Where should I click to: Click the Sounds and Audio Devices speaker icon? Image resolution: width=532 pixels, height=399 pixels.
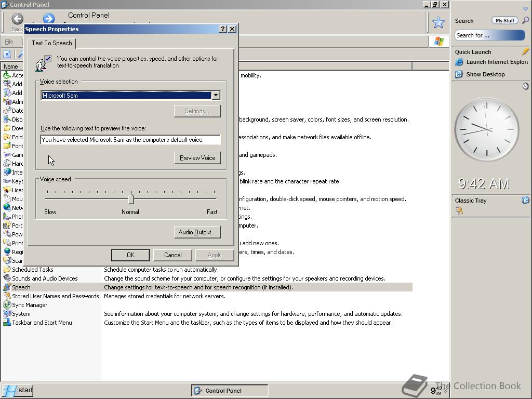(x=7, y=278)
